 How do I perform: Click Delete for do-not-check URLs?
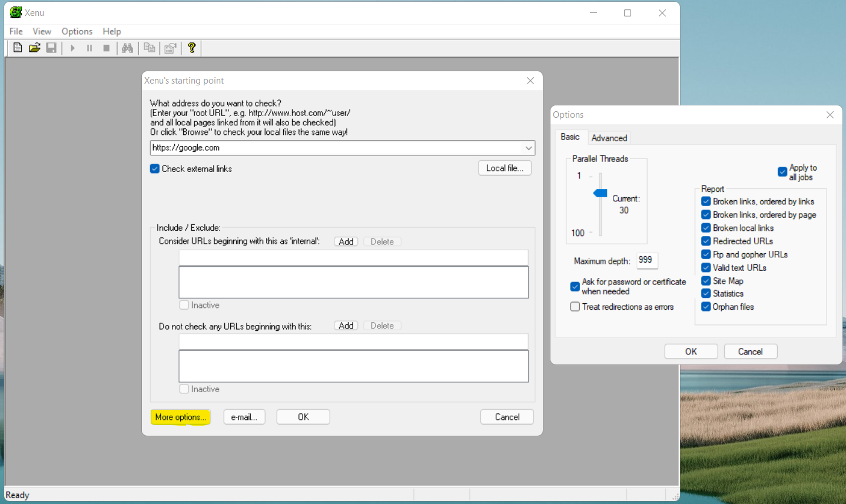(x=382, y=326)
